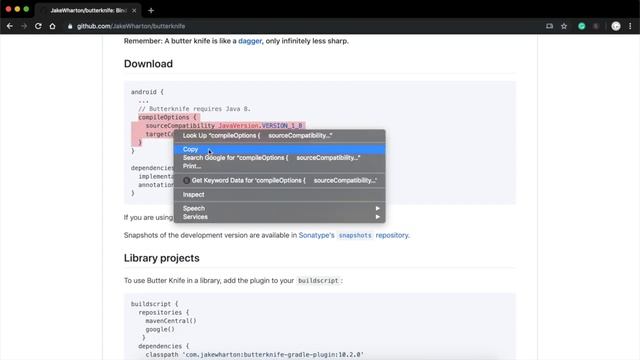Open the repository link
The width and height of the screenshot is (640, 360).
pos(392,235)
